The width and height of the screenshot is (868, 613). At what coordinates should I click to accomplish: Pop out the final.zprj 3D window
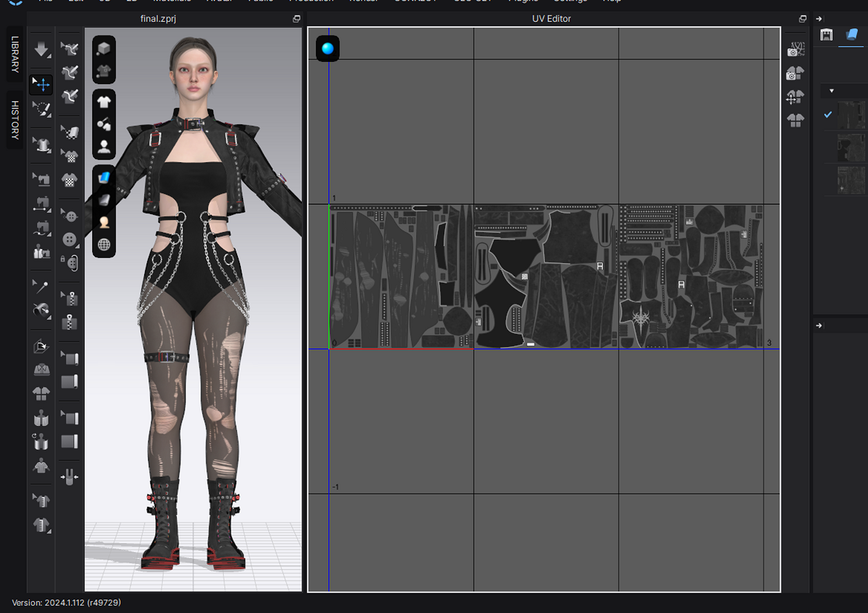coord(297,19)
